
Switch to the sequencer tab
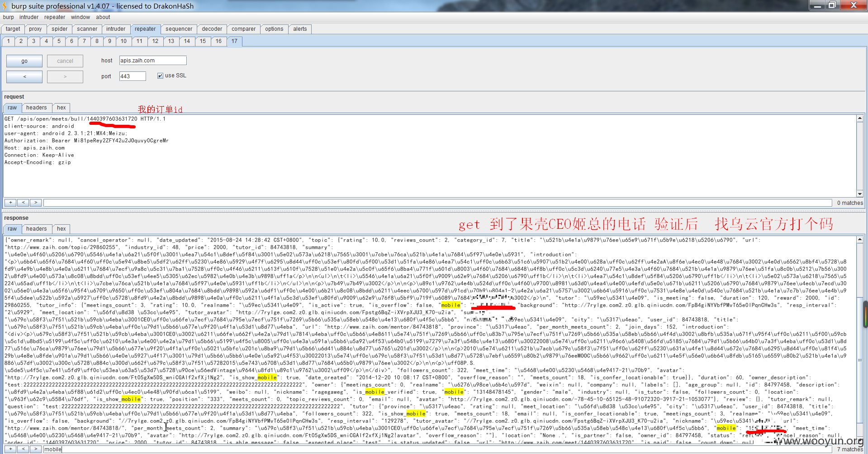click(x=179, y=29)
